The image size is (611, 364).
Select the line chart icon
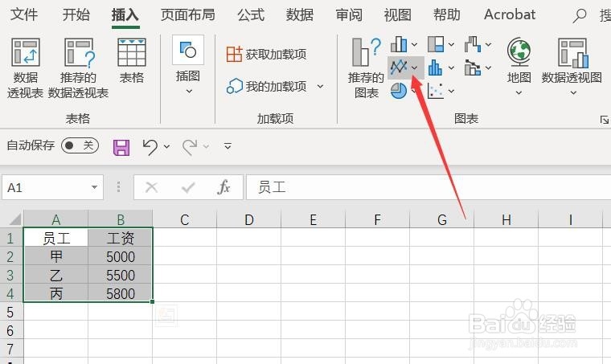399,67
